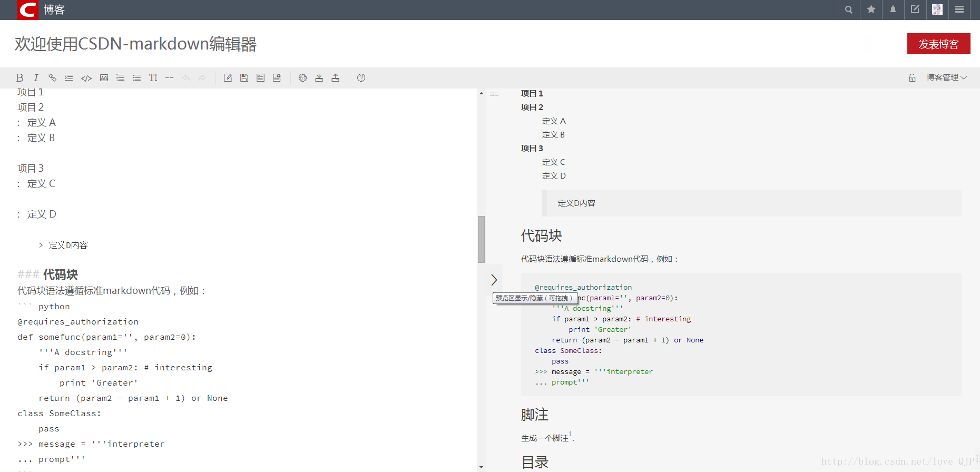Save the draft with the floppy disk icon
This screenshot has height=472, width=980.
coord(244,78)
